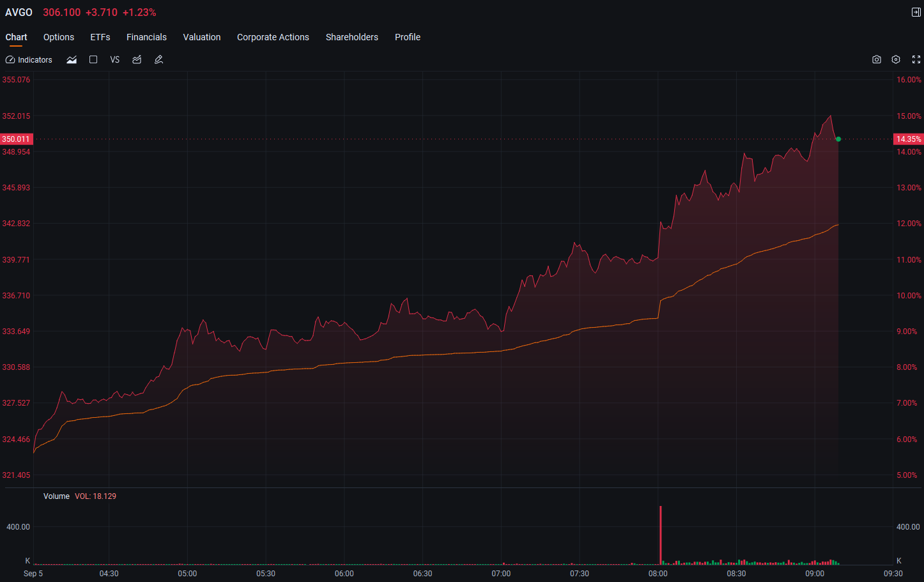This screenshot has height=582, width=924.
Task: Select the Valuation tab
Action: tap(202, 37)
